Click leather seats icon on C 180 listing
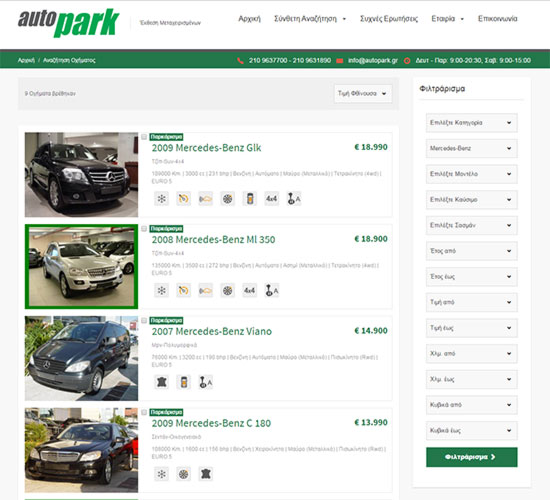 pos(206,474)
